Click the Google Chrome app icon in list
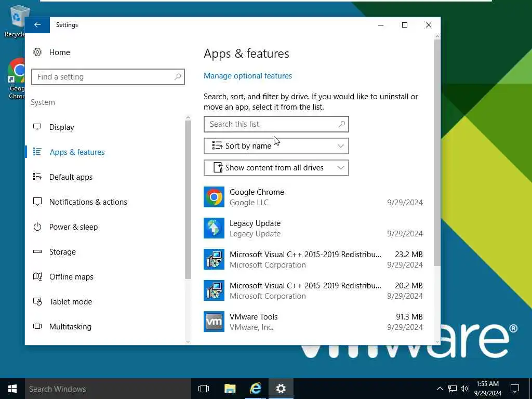 coord(214,197)
